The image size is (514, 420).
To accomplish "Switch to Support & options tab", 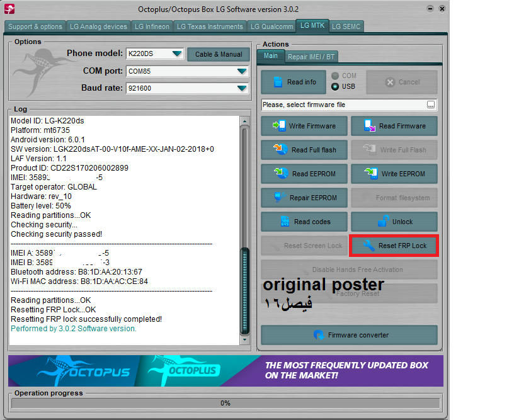I will point(35,26).
